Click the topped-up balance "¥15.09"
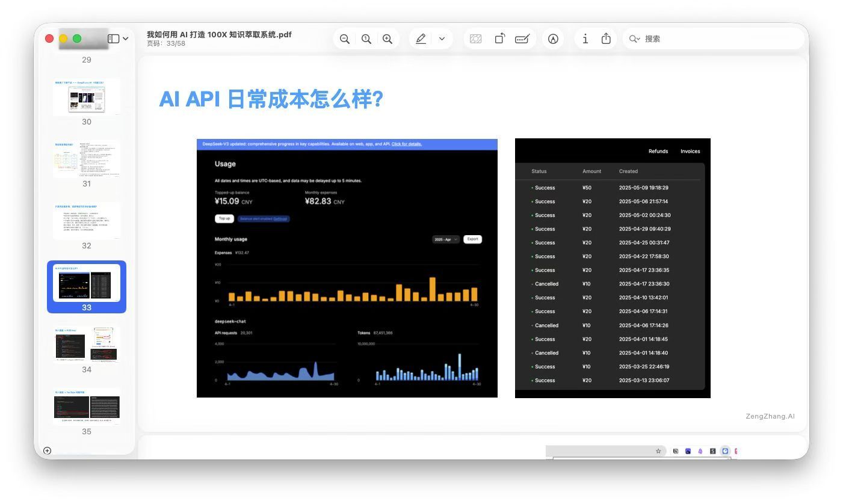 (227, 201)
